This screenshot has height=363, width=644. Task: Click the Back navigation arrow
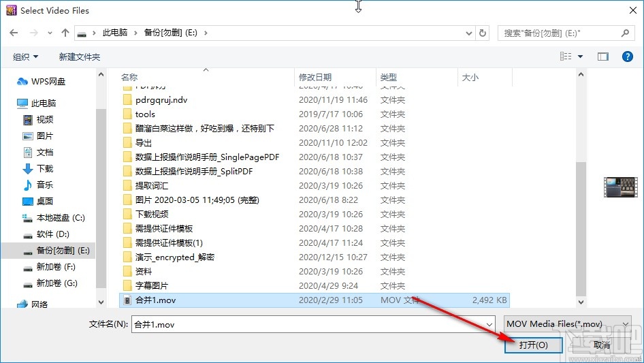14,33
